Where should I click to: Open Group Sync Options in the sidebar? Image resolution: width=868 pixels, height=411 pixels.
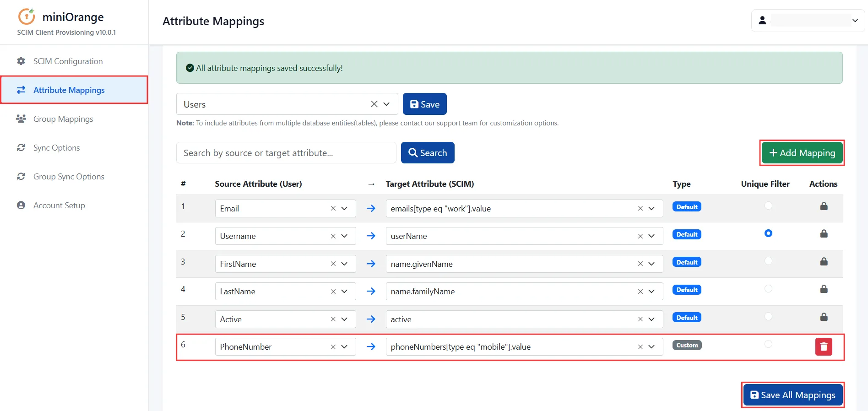[x=74, y=176]
